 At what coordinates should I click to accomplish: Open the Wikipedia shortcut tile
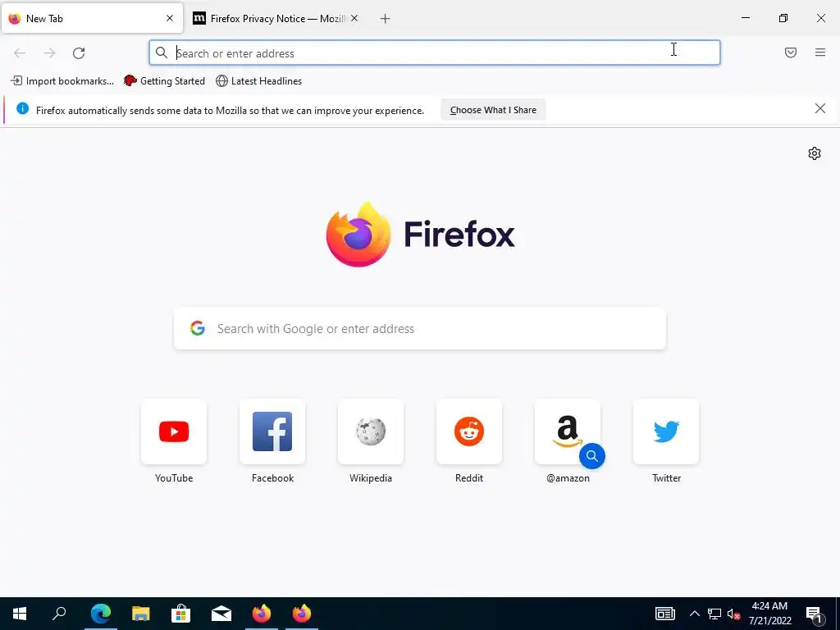coord(371,431)
